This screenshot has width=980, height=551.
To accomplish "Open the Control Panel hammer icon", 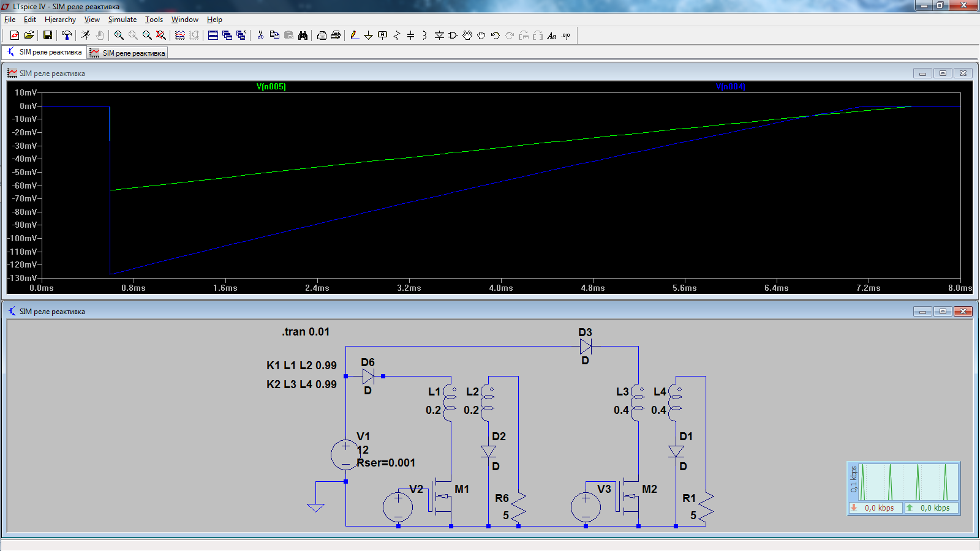I will (x=67, y=36).
